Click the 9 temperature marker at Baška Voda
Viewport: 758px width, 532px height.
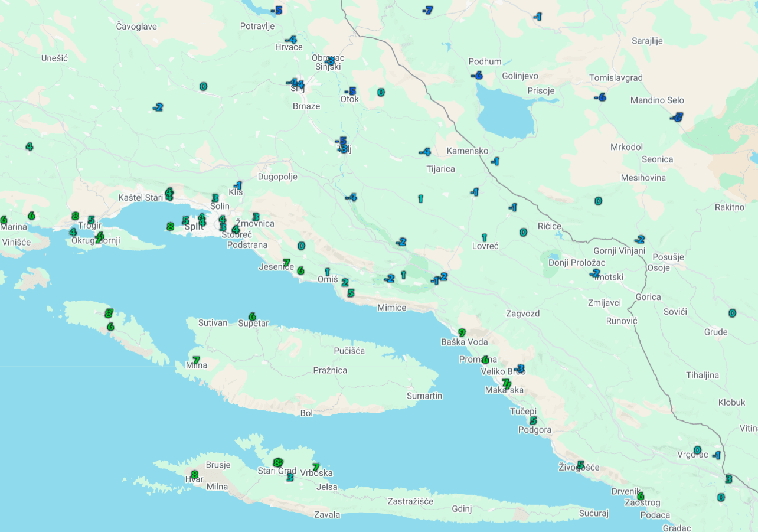coord(462,332)
